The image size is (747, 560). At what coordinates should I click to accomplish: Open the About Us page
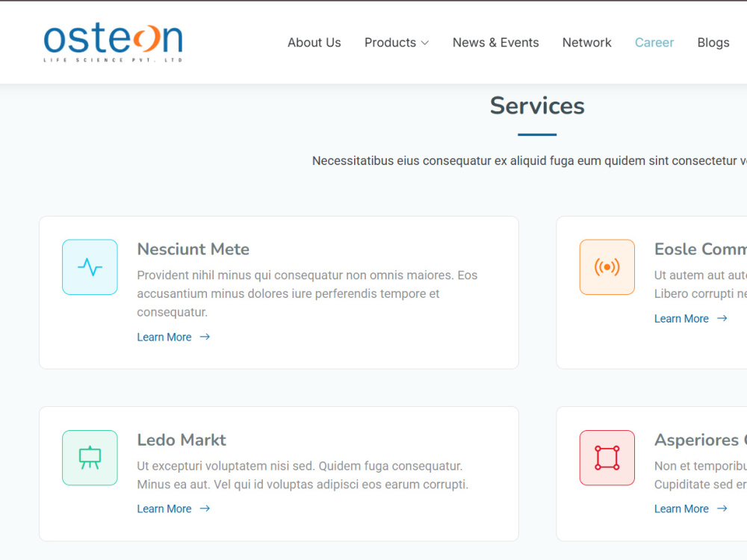pyautogui.click(x=314, y=43)
